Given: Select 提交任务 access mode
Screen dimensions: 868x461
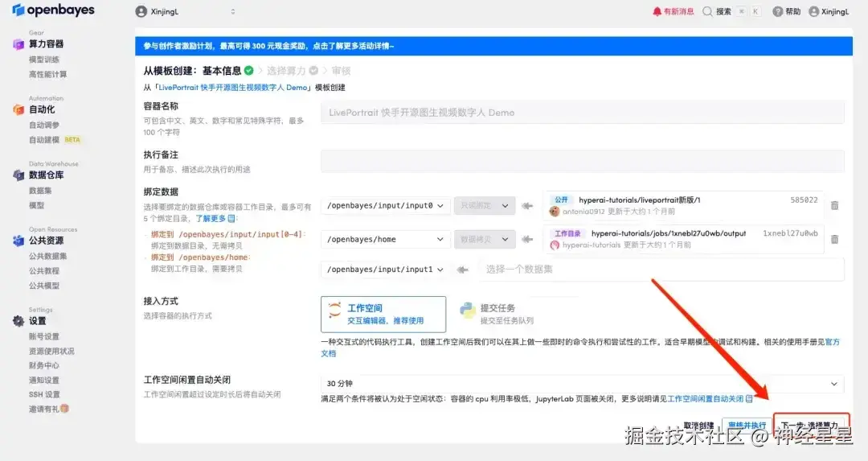Looking at the screenshot, I should pyautogui.click(x=497, y=314).
